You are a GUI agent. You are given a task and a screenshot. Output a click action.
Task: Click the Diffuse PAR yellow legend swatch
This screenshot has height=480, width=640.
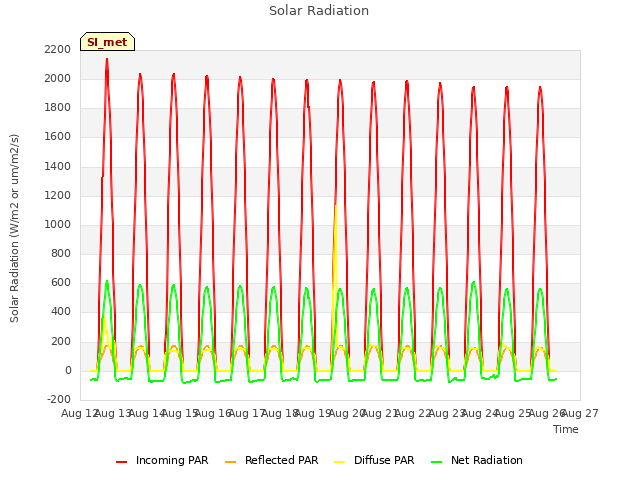340,462
